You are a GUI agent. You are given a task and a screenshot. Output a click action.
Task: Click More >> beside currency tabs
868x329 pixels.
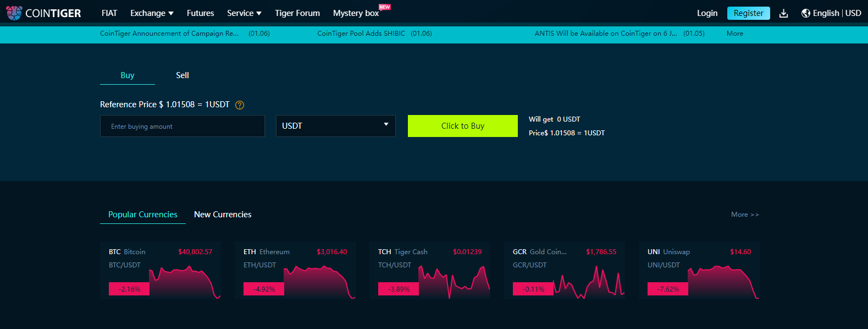(745, 215)
